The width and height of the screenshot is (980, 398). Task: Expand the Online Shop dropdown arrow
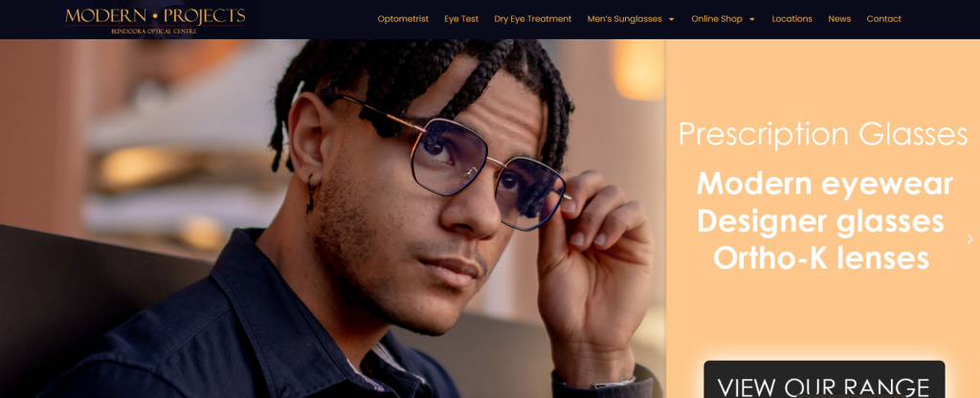pos(752,19)
